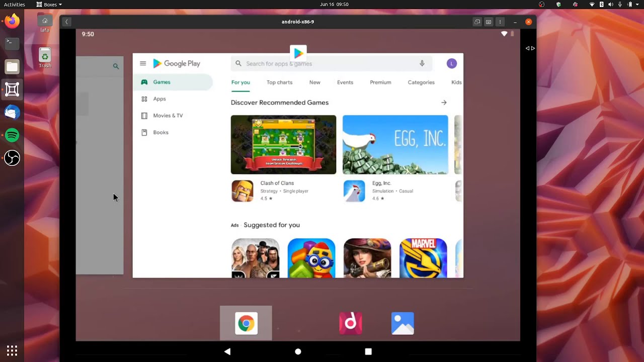Image resolution: width=644 pixels, height=362 pixels.
Task: Switch to the For you tab
Action: [240, 82]
